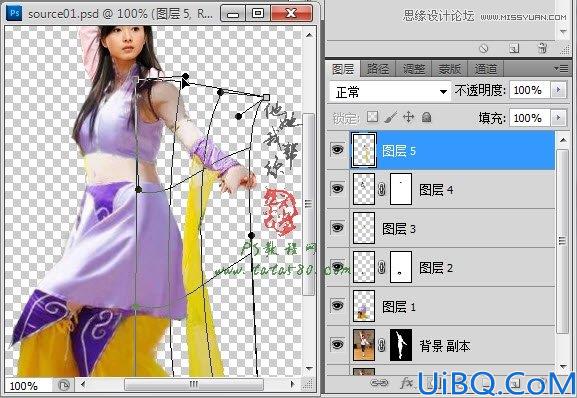Select layer named 图层 4
577x398 pixels.
436,190
